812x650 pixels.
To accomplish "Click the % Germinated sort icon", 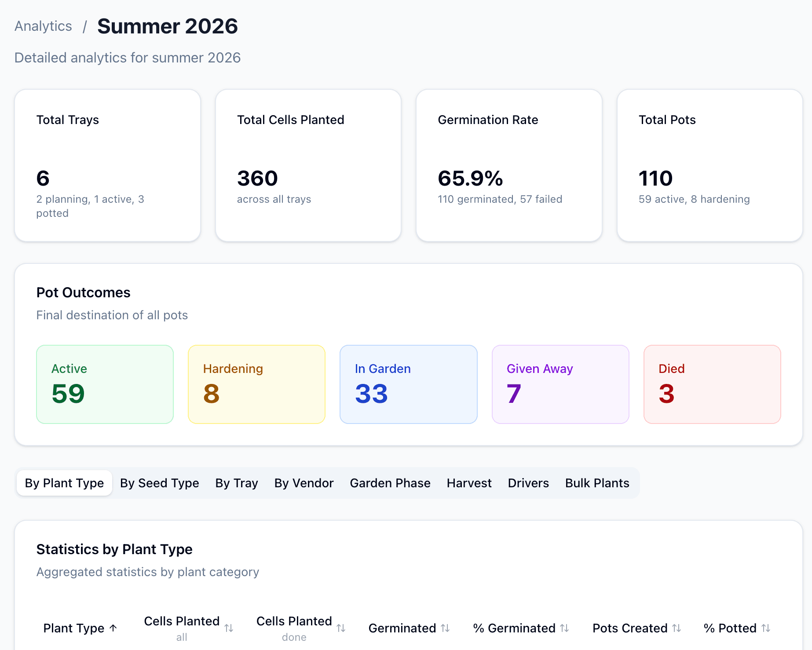I will (564, 628).
